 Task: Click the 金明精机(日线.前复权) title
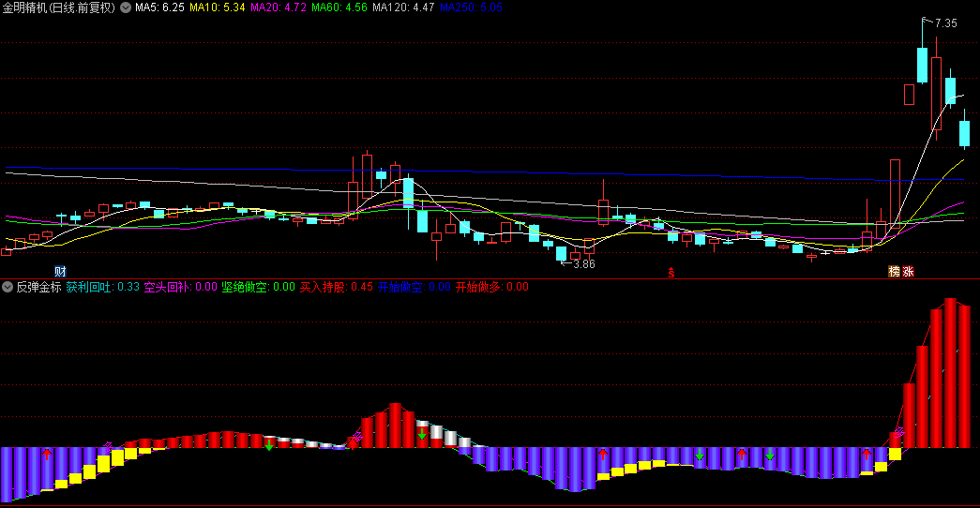point(59,7)
